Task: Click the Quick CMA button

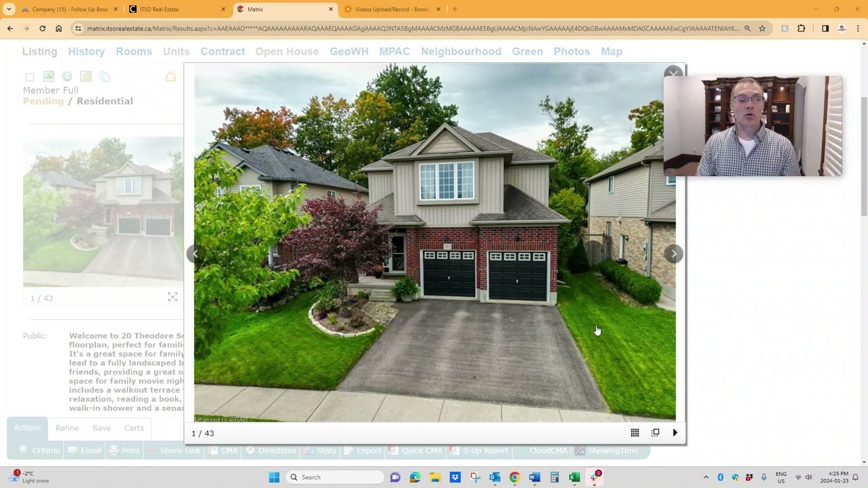Action: pyautogui.click(x=416, y=451)
